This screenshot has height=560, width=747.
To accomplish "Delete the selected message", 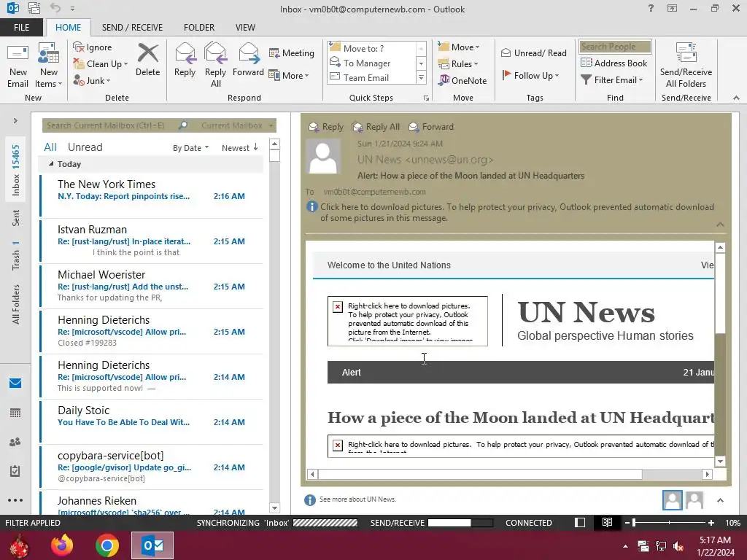I will click(x=147, y=60).
